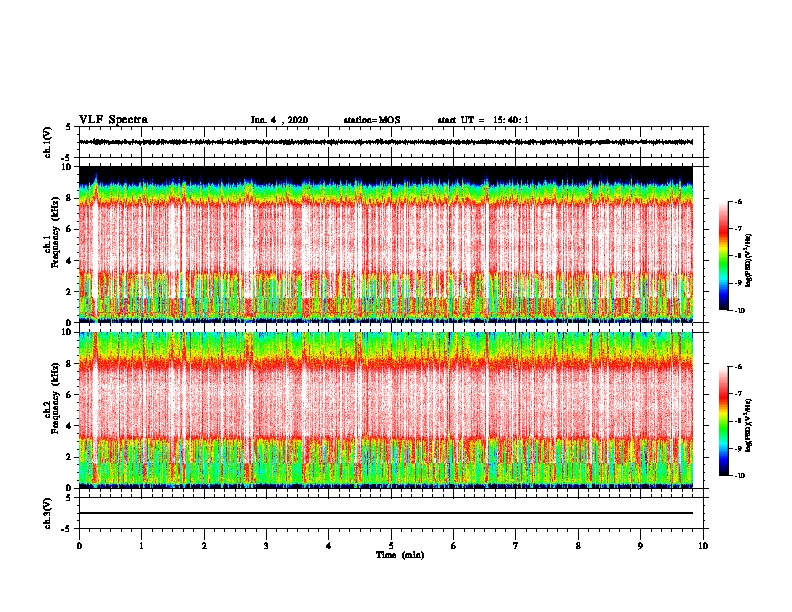
Task: Click the "3" tick on the time axis
Action: coord(266,546)
